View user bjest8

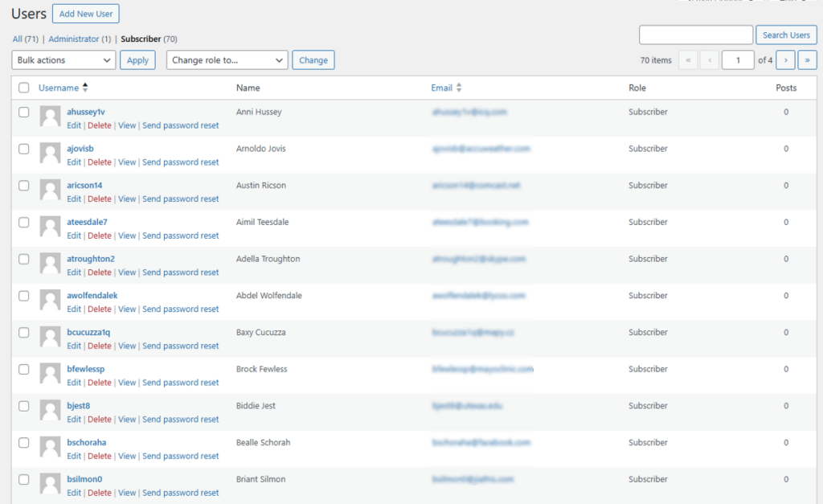127,420
